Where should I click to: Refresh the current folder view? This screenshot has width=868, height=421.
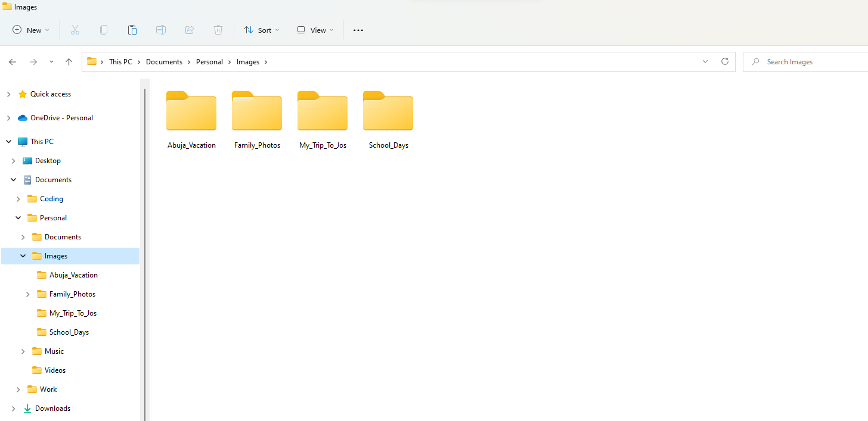coord(725,61)
